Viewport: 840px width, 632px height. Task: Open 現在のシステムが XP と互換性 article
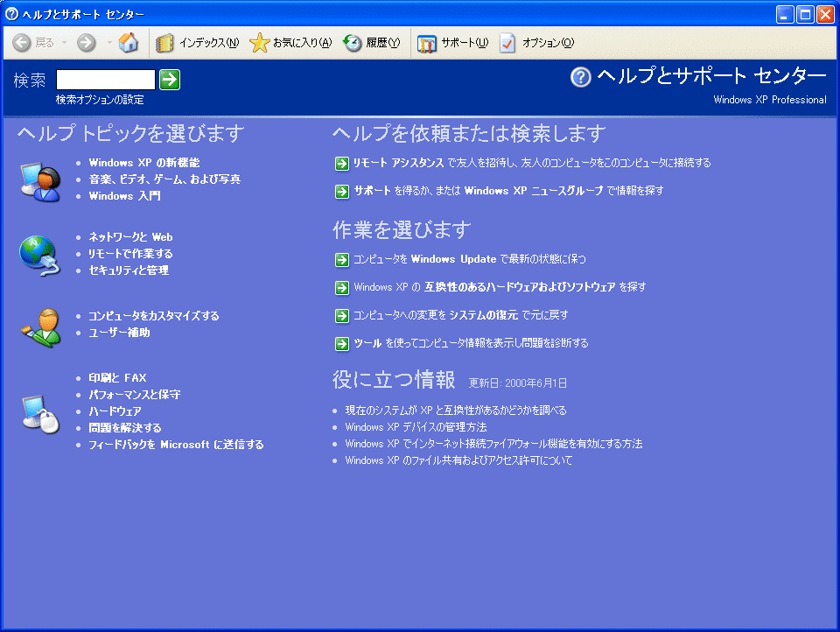coord(456,411)
